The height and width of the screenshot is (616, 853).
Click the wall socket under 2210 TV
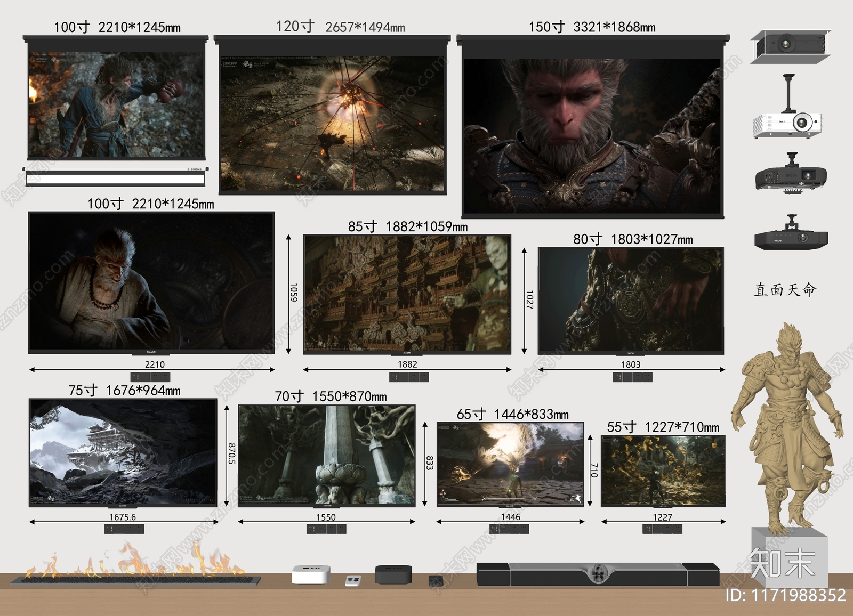pos(150,377)
